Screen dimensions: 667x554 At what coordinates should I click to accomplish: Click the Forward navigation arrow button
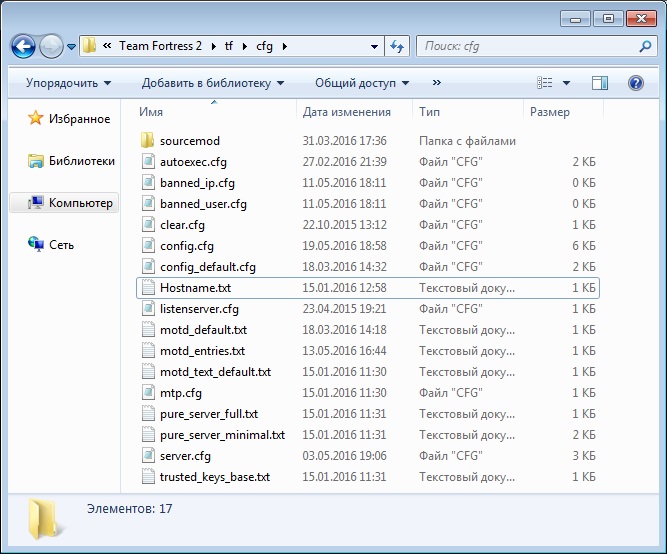(x=51, y=46)
